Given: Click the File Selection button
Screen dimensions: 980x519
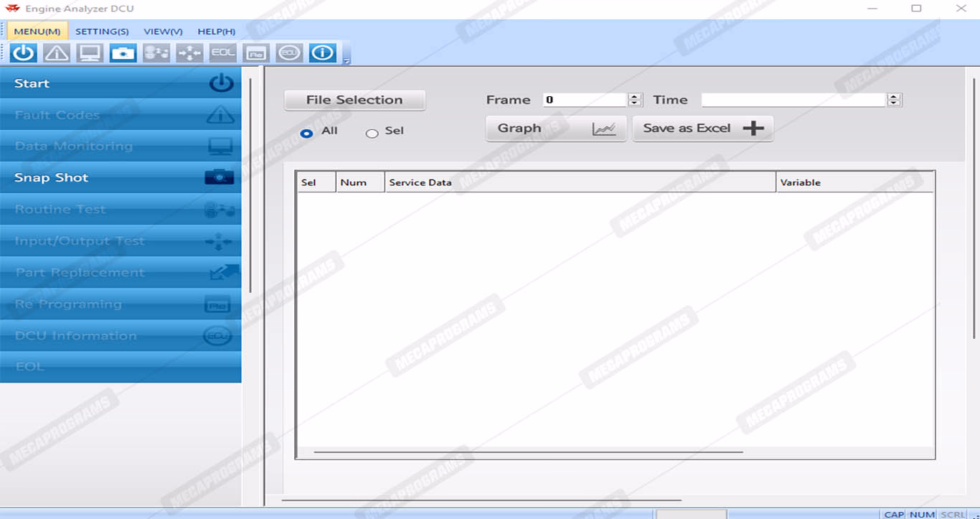Looking at the screenshot, I should [x=354, y=100].
